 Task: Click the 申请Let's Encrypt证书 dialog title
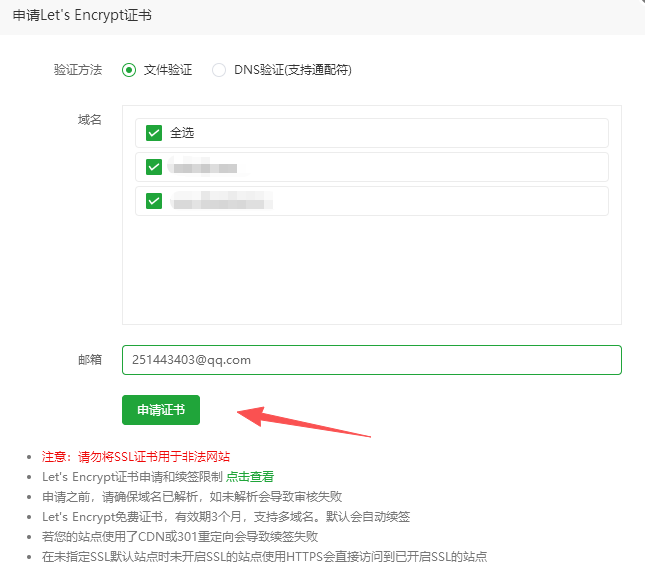[84, 17]
